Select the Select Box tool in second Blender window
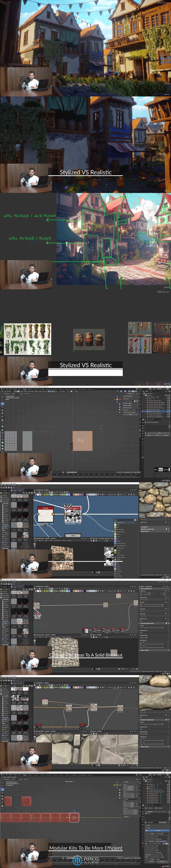The width and height of the screenshot is (171, 868). (x=3, y=783)
